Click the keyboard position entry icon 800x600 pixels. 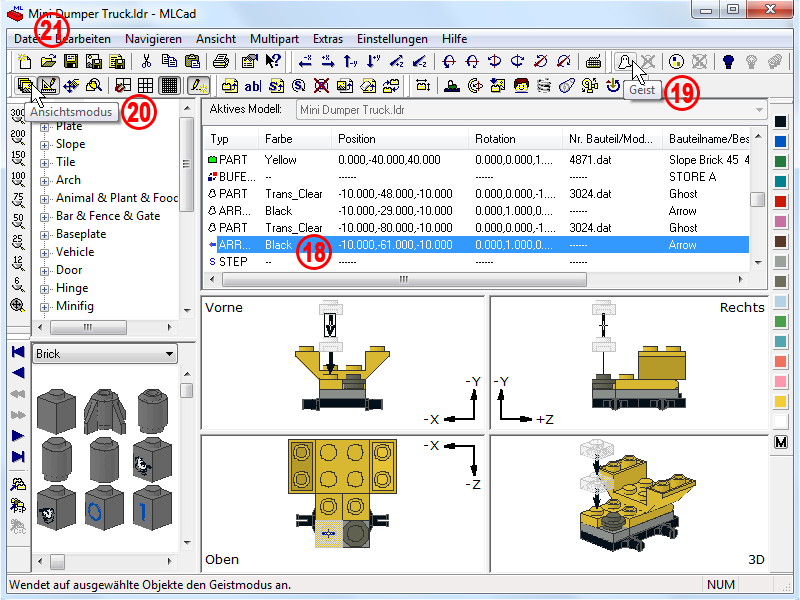click(593, 62)
